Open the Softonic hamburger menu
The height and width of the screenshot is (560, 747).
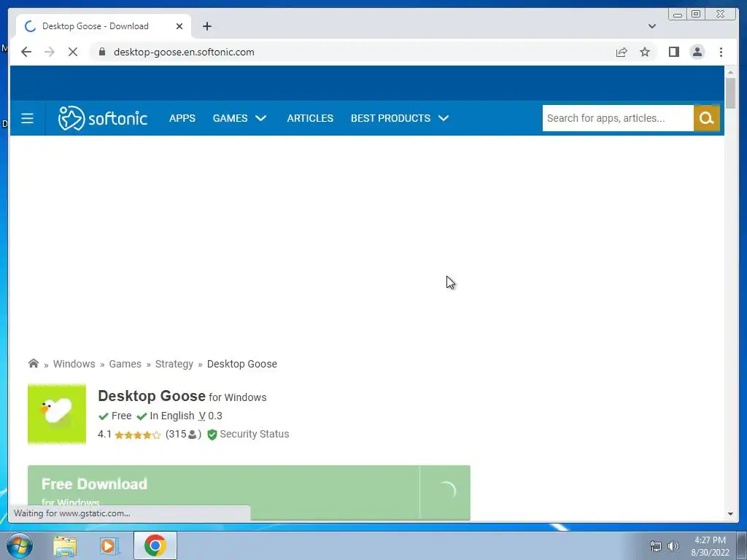tap(27, 118)
